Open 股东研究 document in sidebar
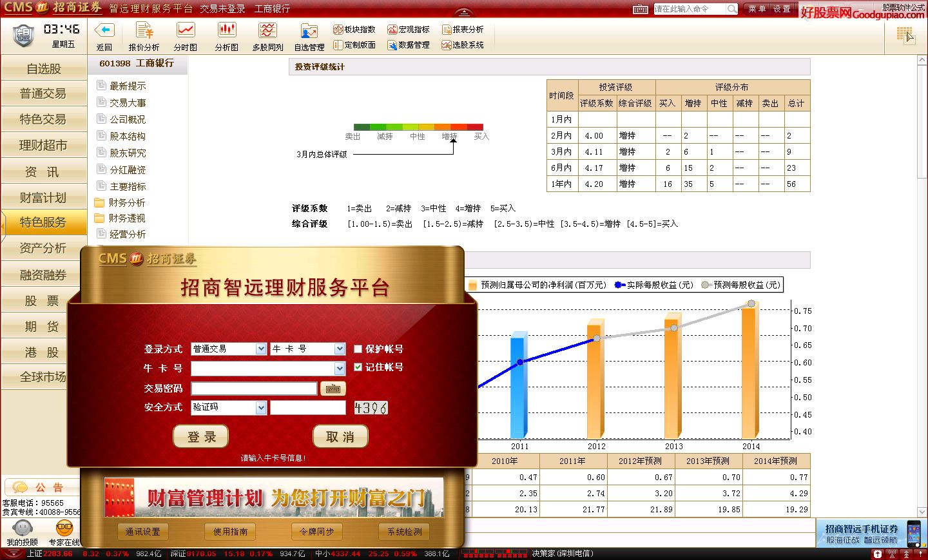Screen dimensions: 928x560 [x=121, y=153]
